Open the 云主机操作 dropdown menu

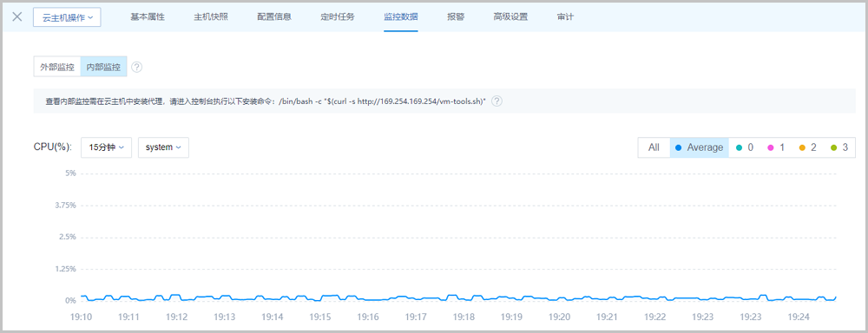click(67, 17)
